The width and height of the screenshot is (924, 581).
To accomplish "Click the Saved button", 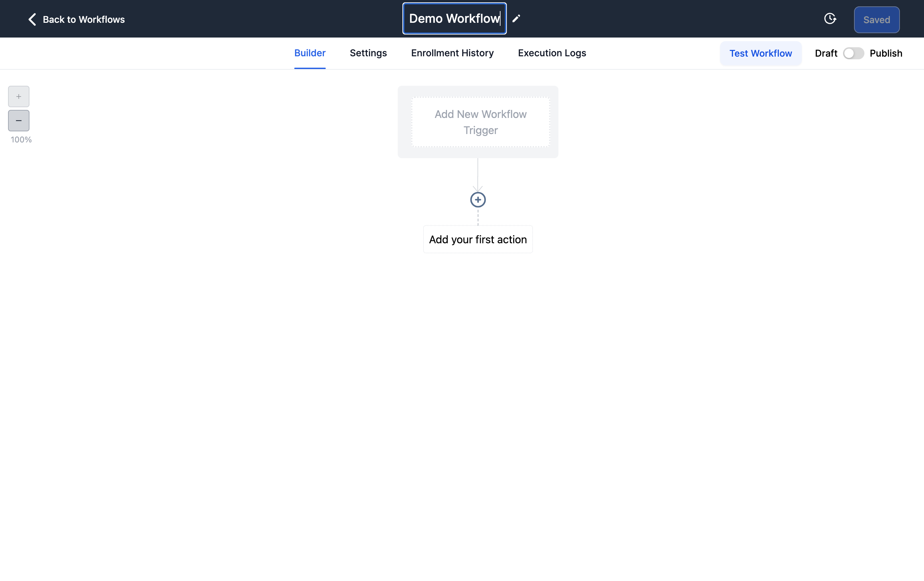I will (876, 19).
